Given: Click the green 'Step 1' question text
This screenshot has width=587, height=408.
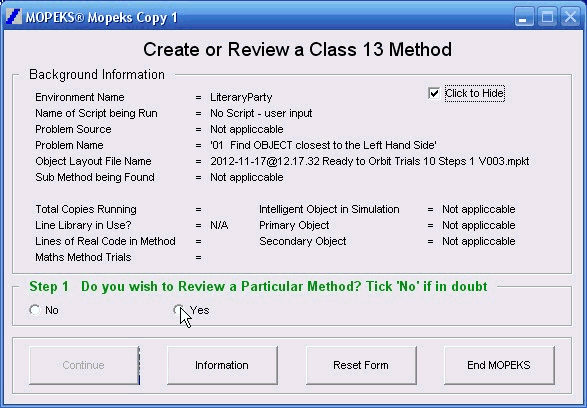Looking at the screenshot, I should [258, 287].
